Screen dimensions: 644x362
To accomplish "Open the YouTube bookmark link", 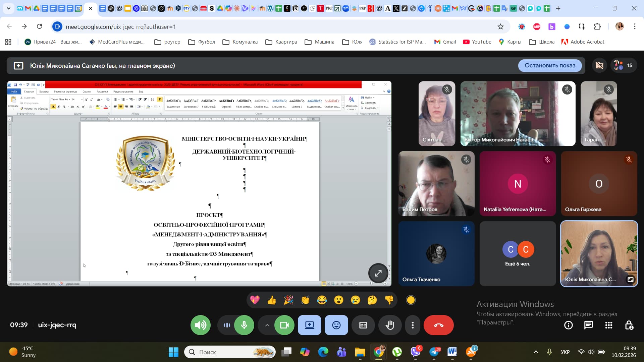I will (477, 42).
